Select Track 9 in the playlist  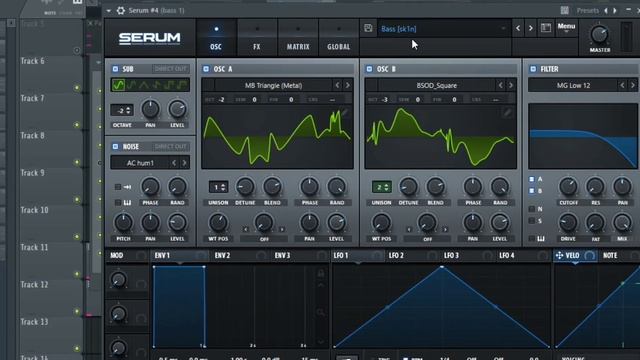[x=33, y=173]
